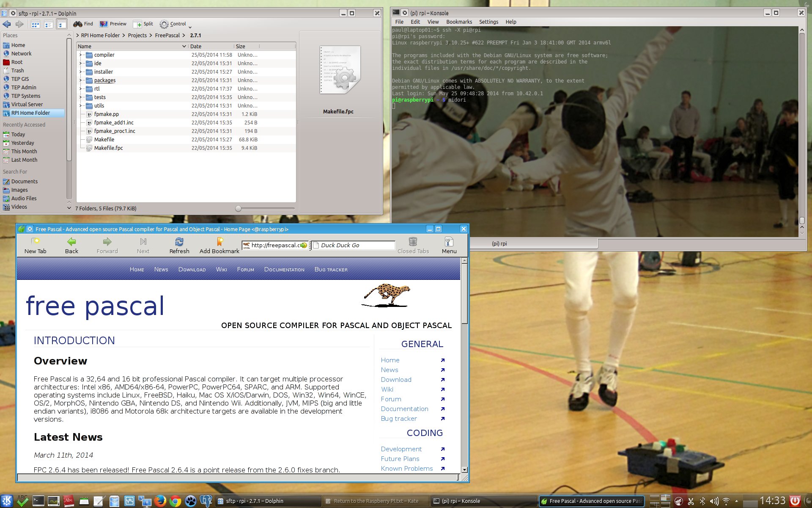Toggle Preview in Dolphin toolbar

click(x=113, y=24)
